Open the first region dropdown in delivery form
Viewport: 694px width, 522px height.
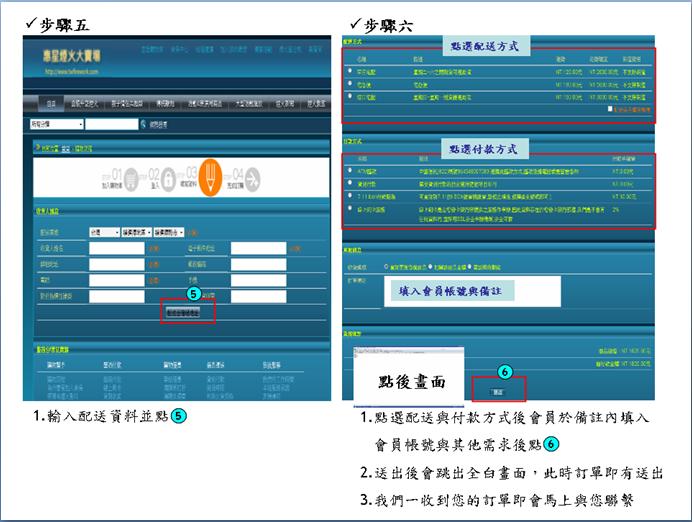pyautogui.click(x=104, y=231)
